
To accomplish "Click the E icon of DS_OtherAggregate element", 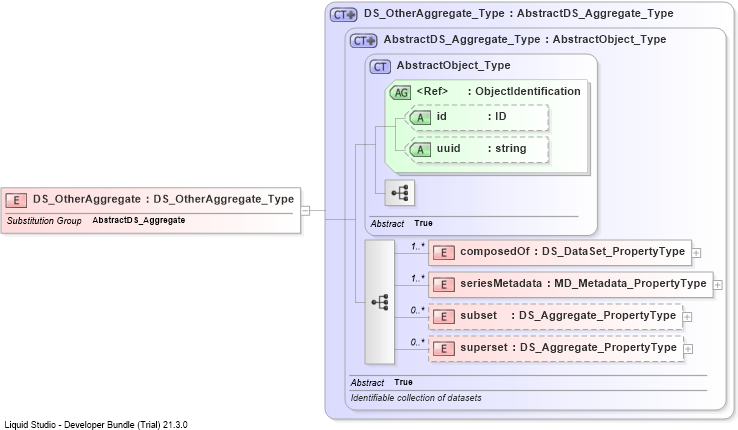I will (16, 200).
